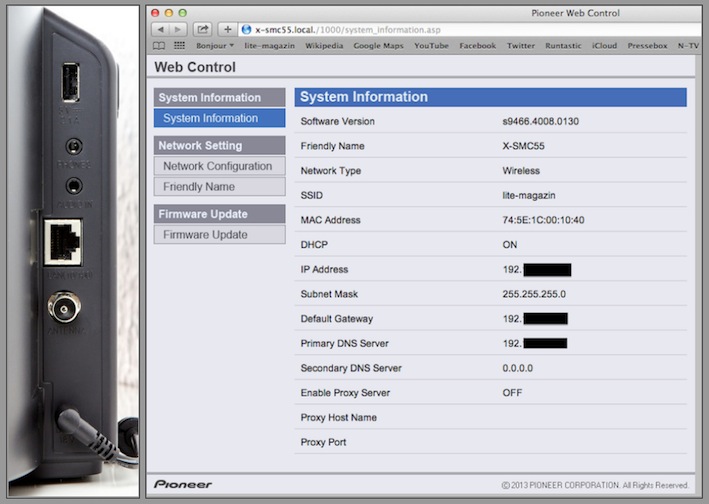Zoom the window with the green button
Screen dimensions: 709x504
click(x=182, y=13)
